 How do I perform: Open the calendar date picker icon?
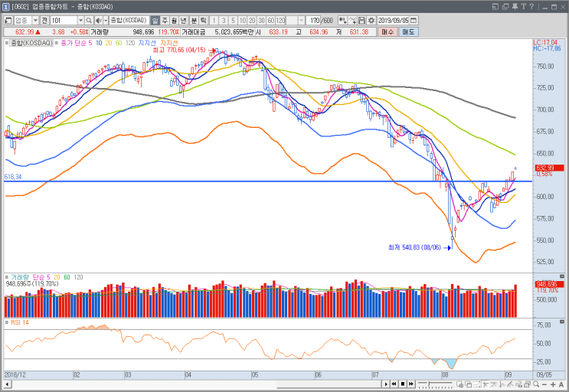coord(414,21)
